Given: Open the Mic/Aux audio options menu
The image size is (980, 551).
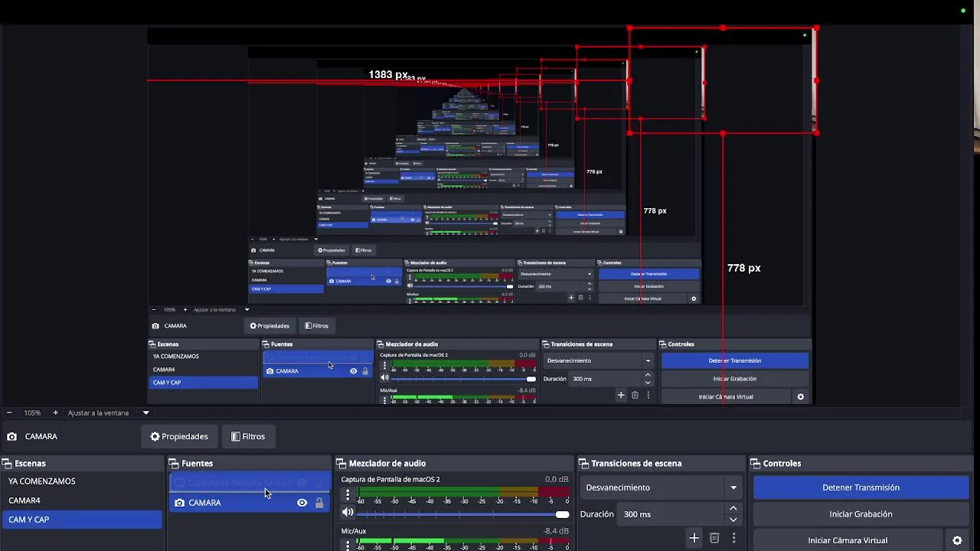Looking at the screenshot, I should tap(348, 545).
